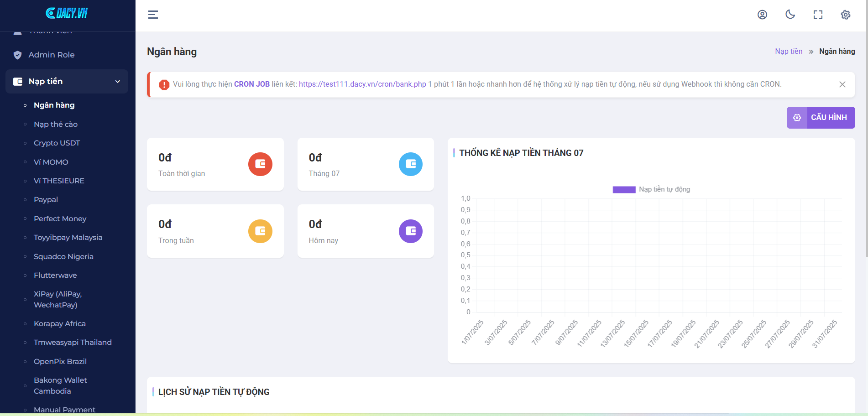Select Ngân hàng in sidebar
Viewport: 868px width, 416px height.
[x=54, y=105]
